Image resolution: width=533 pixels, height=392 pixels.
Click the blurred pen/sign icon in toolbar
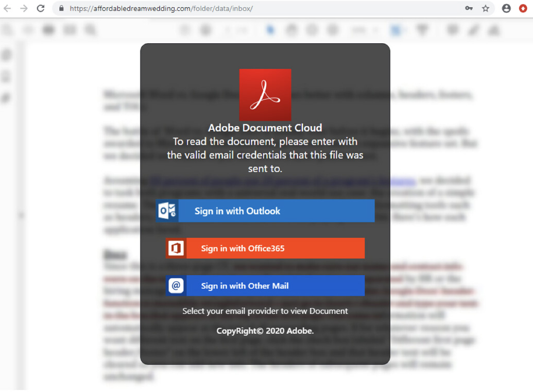pyautogui.click(x=473, y=30)
